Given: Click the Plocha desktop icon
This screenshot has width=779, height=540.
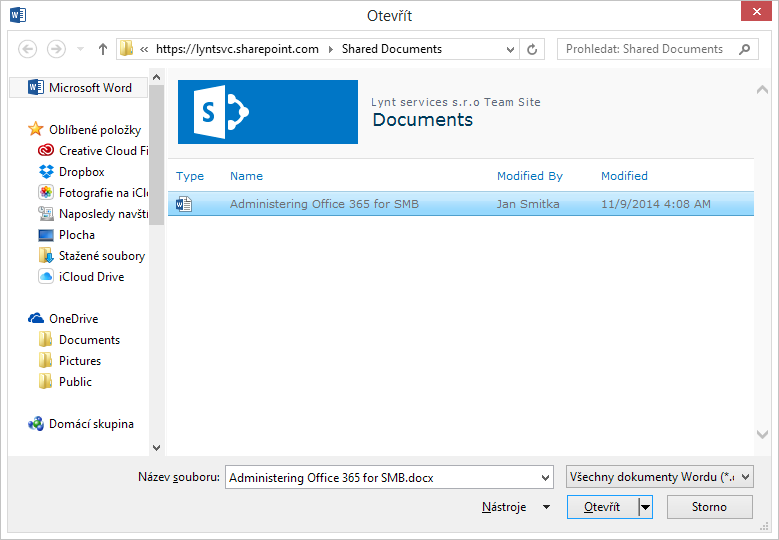Looking at the screenshot, I should point(46,234).
